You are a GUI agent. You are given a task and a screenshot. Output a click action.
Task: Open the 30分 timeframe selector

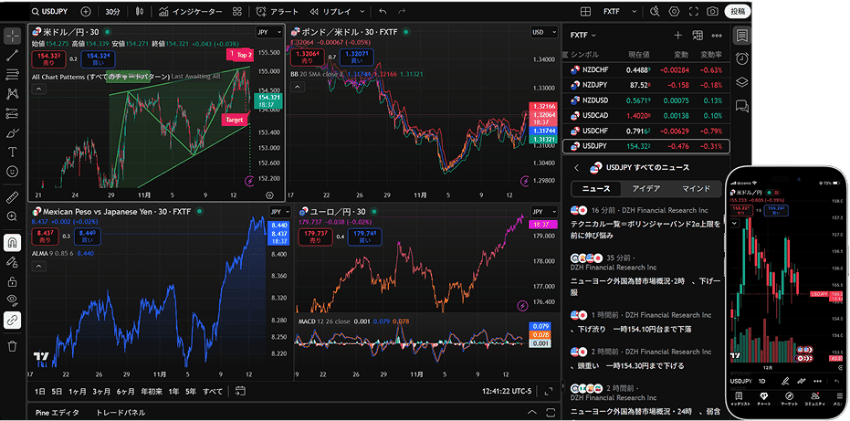click(113, 11)
